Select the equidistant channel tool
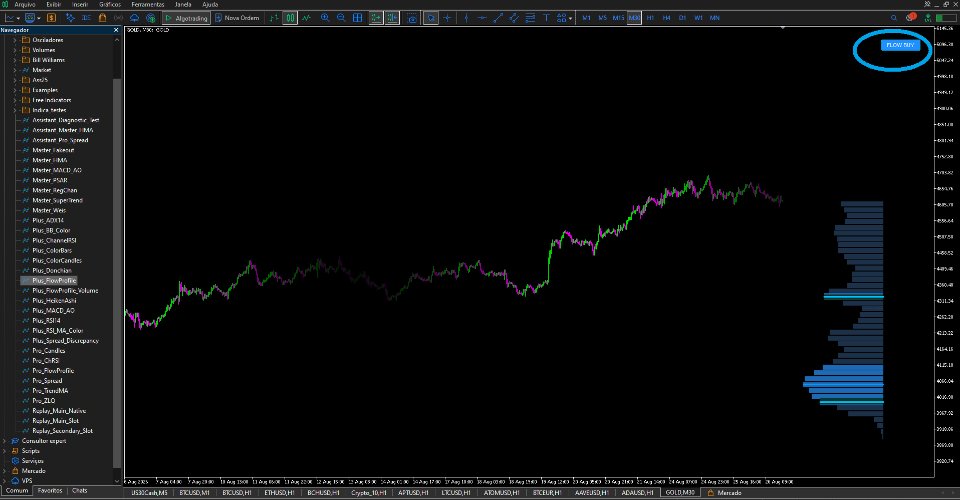 (x=514, y=18)
